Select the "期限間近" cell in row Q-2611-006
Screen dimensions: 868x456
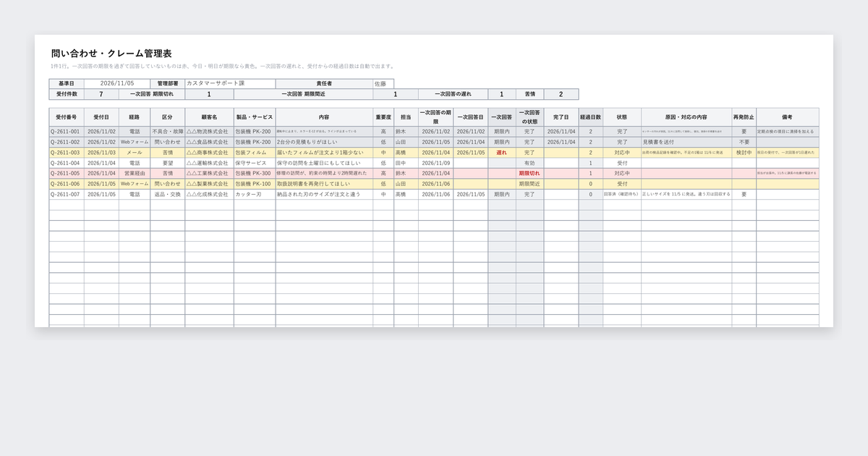click(530, 184)
